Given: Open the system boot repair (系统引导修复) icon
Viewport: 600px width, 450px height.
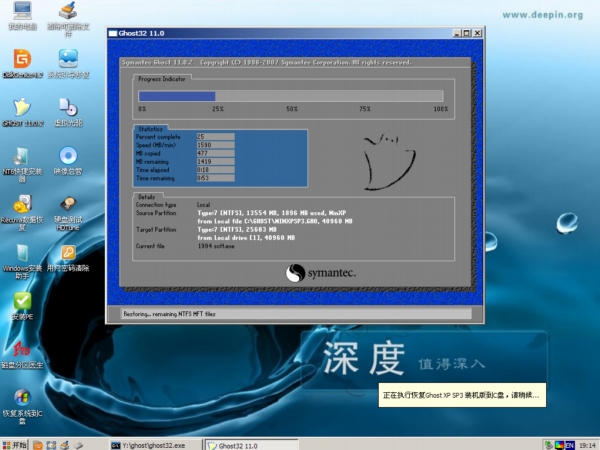Looking at the screenshot, I should click(68, 64).
